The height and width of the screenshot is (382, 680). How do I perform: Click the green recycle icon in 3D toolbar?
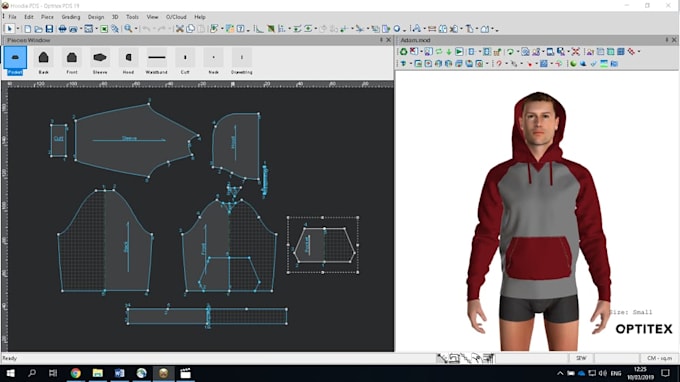click(x=403, y=52)
